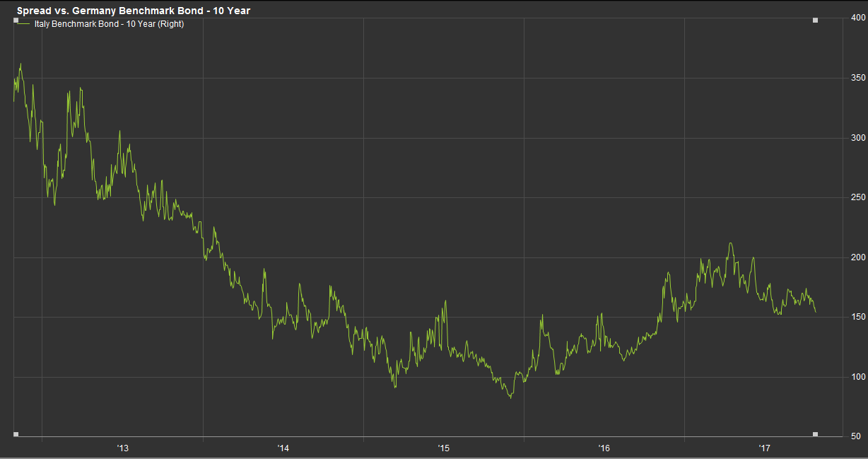Click the legend line swatch before Italy label

coord(25,25)
